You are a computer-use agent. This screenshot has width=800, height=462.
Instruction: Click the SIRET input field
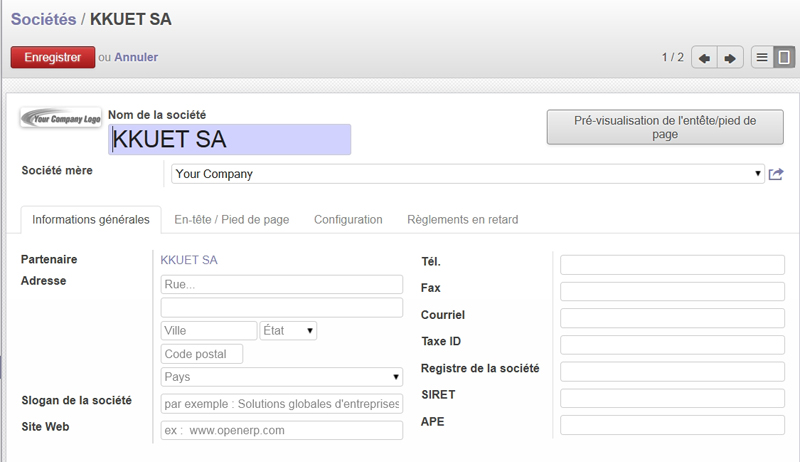672,398
